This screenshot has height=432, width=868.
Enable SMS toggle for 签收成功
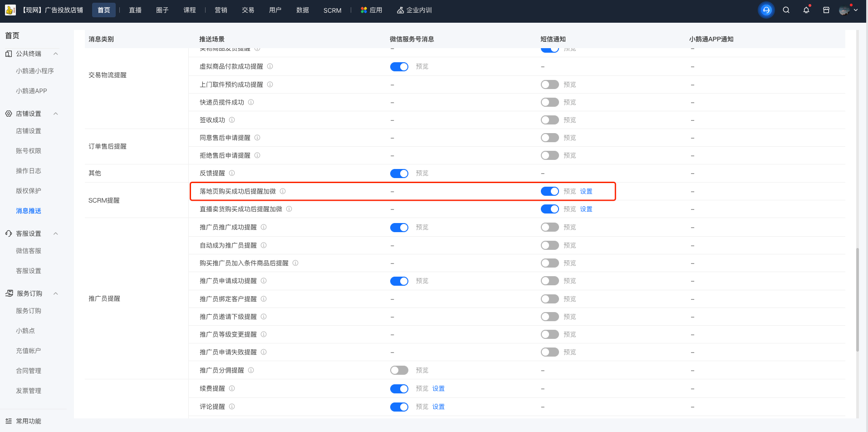click(550, 120)
